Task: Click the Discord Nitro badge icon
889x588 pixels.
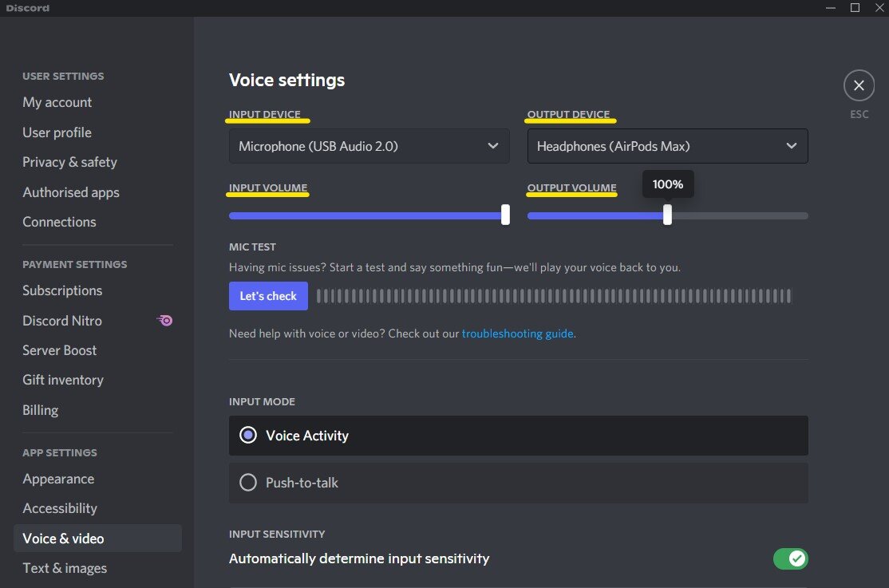Action: point(165,321)
